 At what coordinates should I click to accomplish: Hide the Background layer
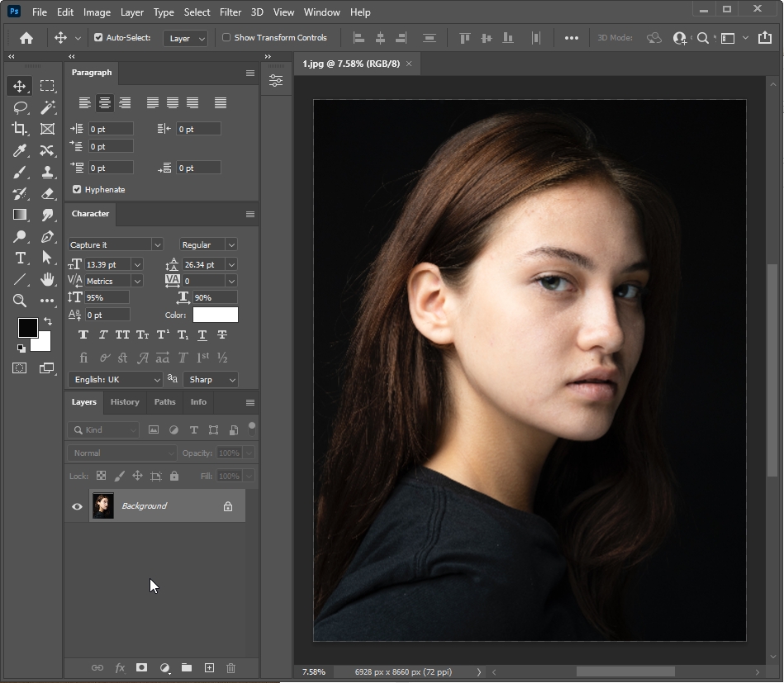[77, 506]
